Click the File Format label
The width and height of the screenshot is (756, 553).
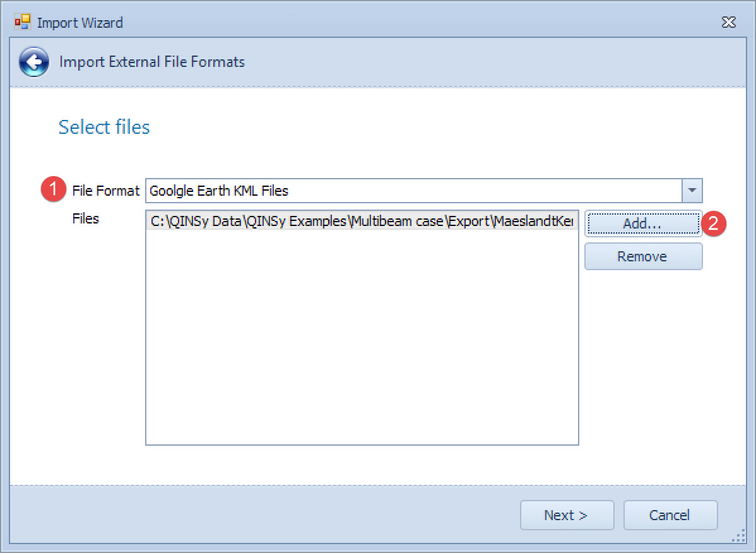coord(106,190)
